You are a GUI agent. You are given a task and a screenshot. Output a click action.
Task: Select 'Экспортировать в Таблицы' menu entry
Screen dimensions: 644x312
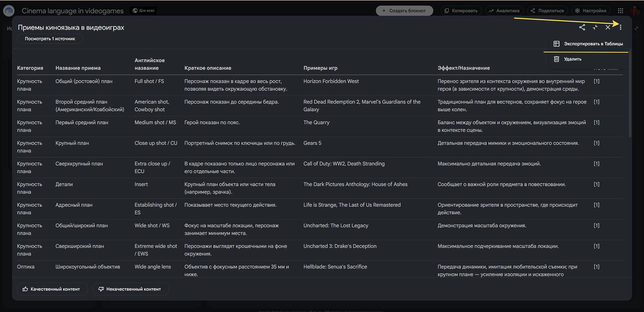point(588,44)
